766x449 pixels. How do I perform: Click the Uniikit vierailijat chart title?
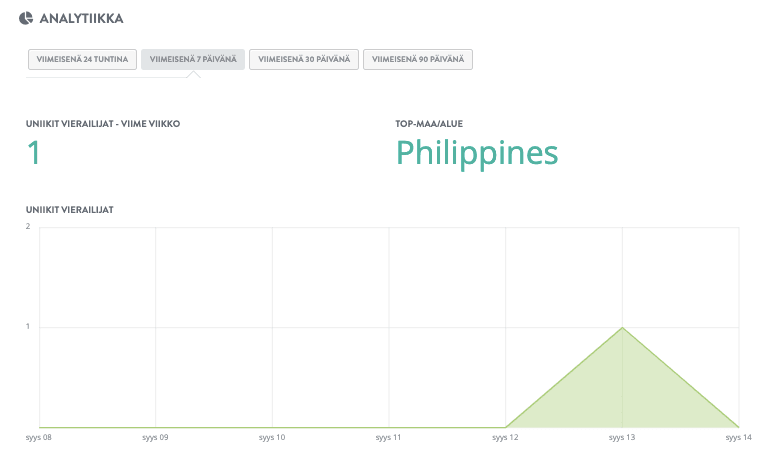coord(69,209)
